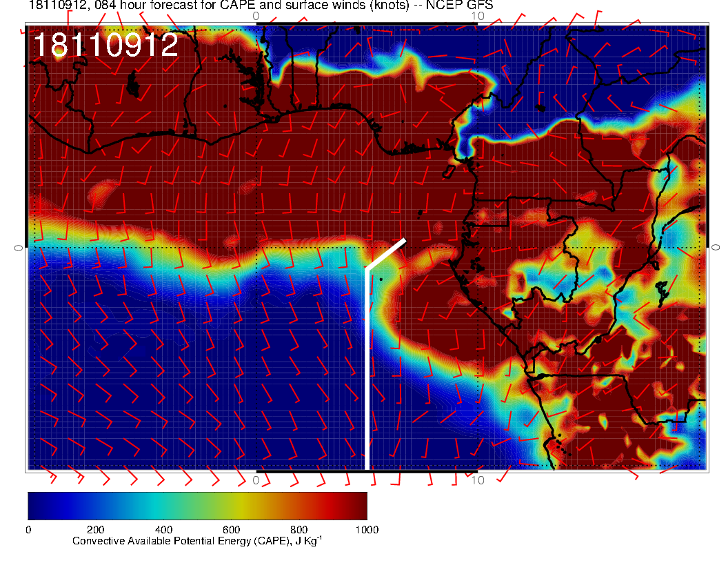Click the white 18110912 timestamp on the map
728x563 pixels.
pyautogui.click(x=106, y=46)
